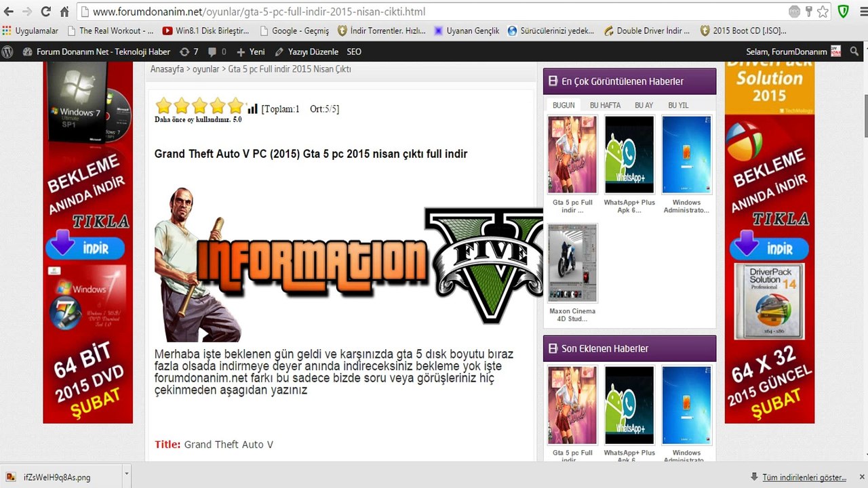This screenshot has height=488, width=868.
Task: Rate the post with the third star
Action: [199, 106]
